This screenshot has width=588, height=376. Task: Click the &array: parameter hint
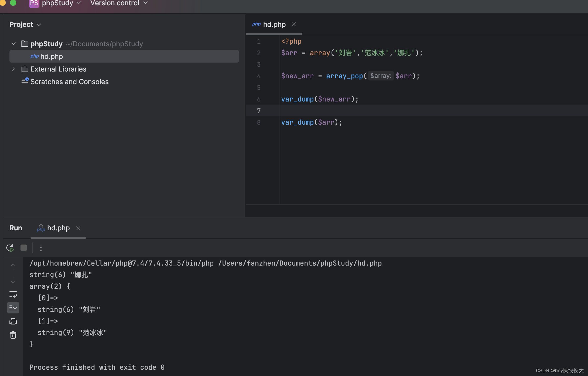381,76
